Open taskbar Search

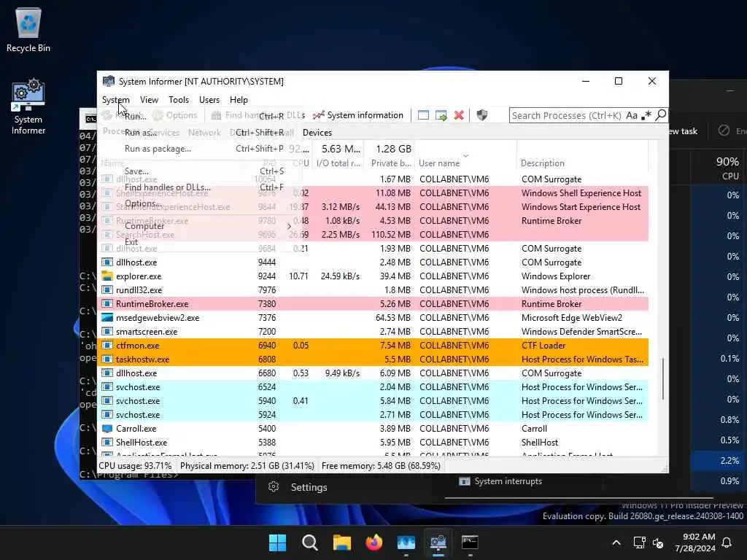pos(309,542)
